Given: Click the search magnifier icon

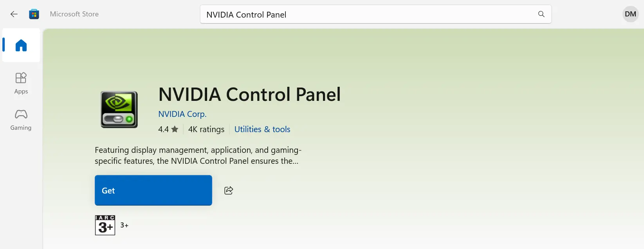Looking at the screenshot, I should point(541,14).
